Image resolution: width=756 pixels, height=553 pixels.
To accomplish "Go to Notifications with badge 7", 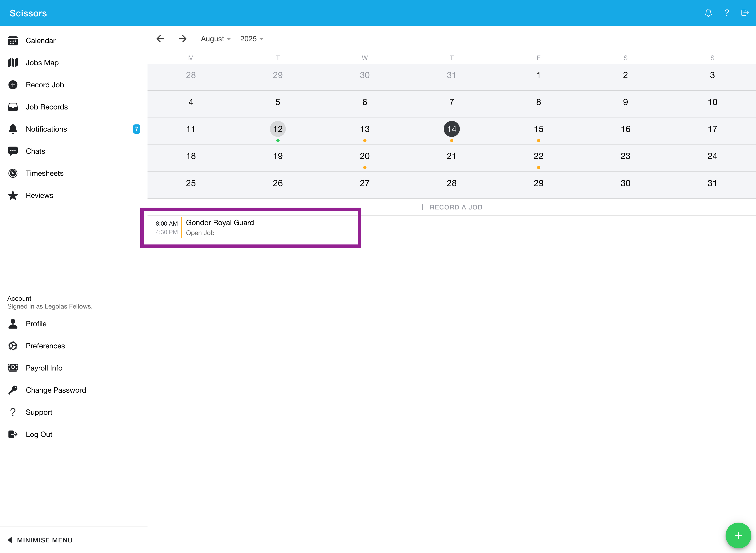I will pos(46,129).
